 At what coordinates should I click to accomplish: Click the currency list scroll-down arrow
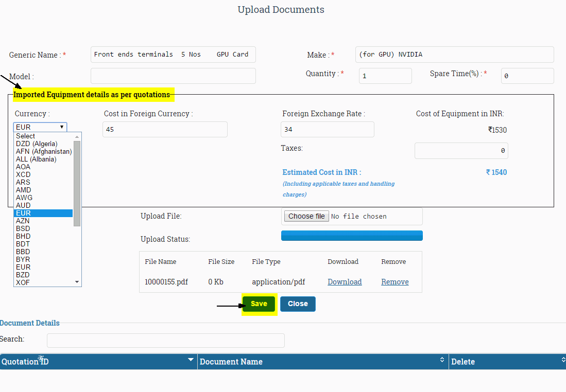click(x=77, y=282)
